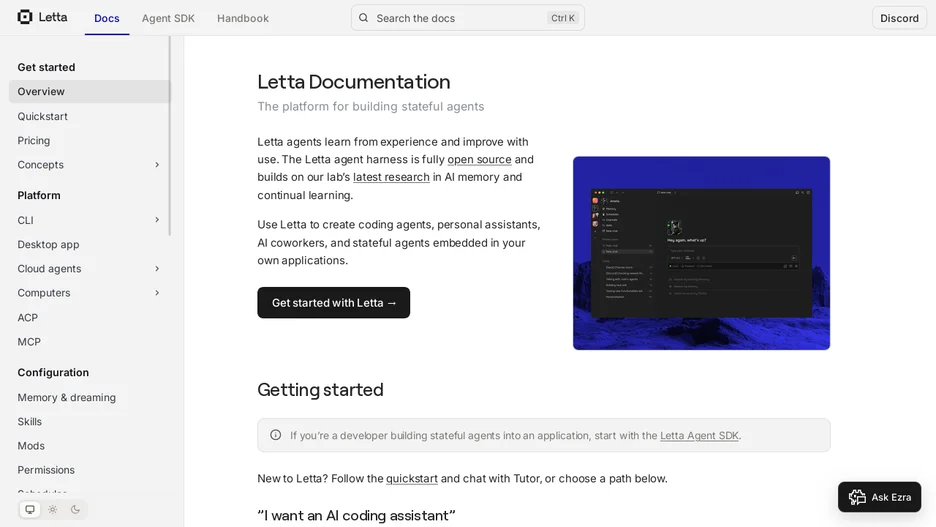Click the "I want an AI coding assistant" heading

pyautogui.click(x=356, y=516)
